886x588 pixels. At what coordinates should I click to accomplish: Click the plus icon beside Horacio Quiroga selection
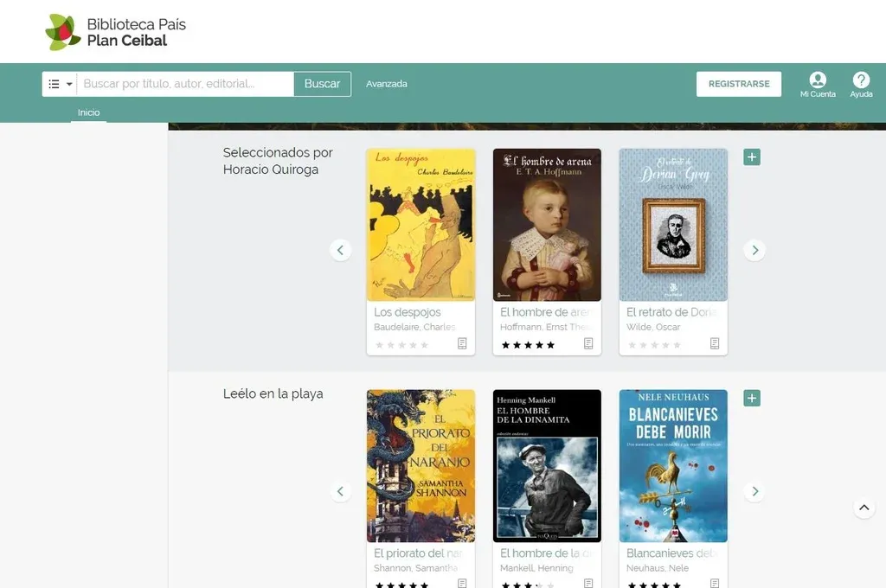click(752, 157)
